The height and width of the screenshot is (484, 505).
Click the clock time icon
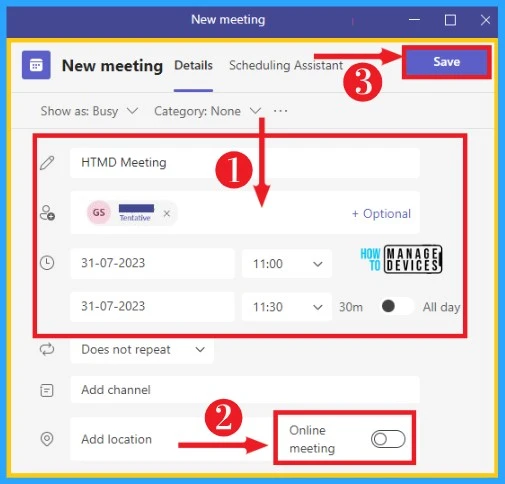[47, 263]
